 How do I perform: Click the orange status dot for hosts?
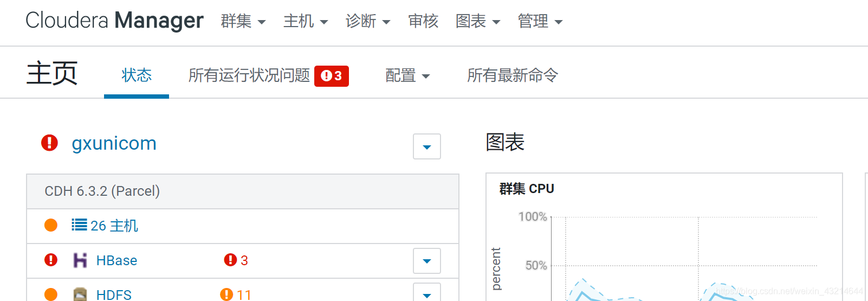[x=51, y=225]
